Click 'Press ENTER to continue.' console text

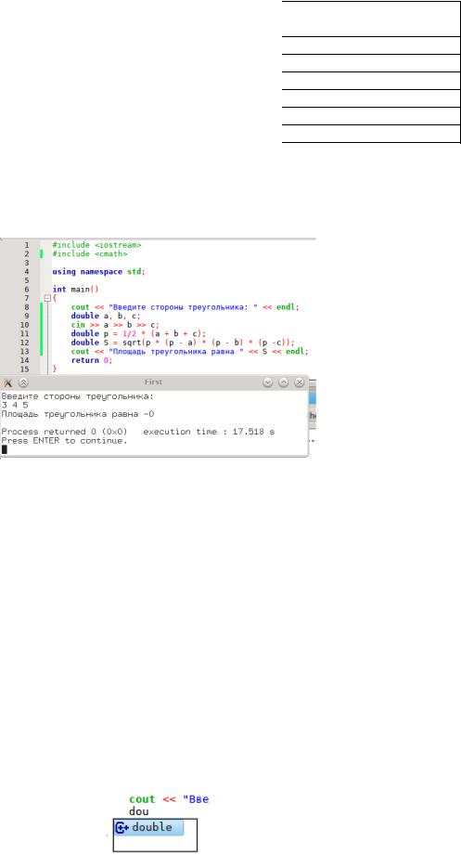tap(64, 441)
